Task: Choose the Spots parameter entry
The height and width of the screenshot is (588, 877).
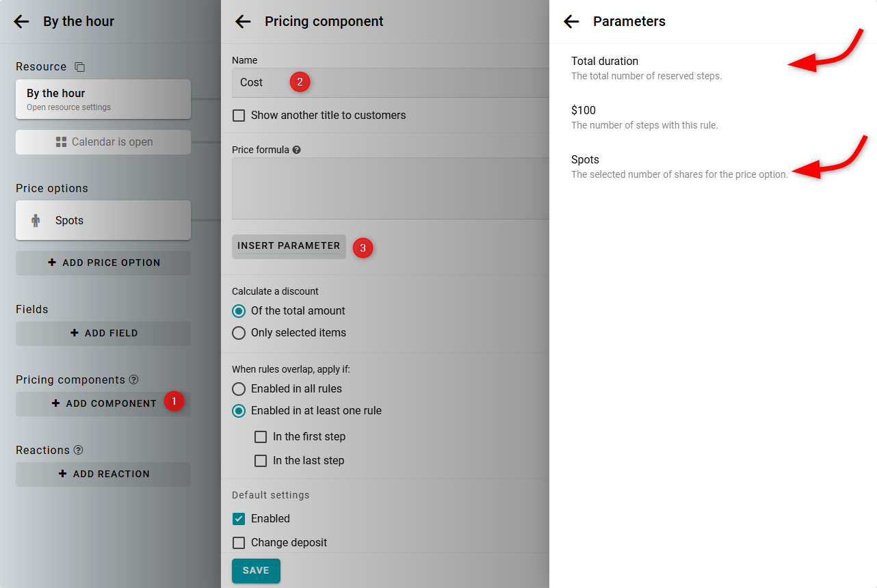Action: 586,160
